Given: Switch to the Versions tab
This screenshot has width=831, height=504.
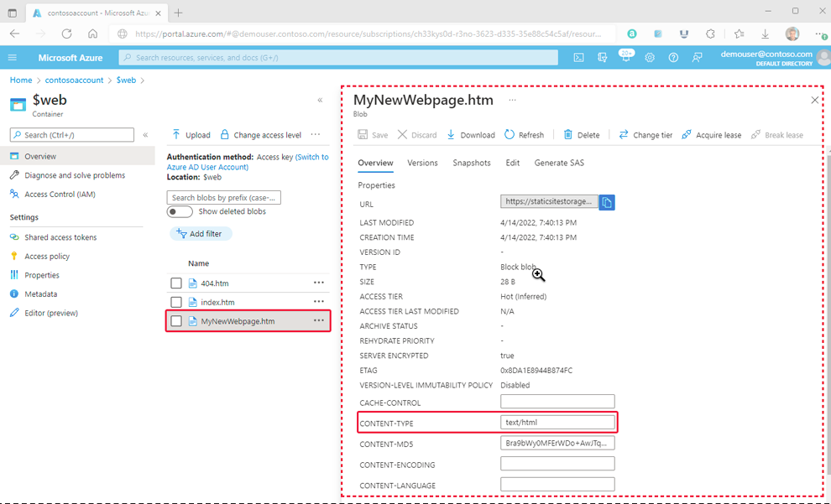Looking at the screenshot, I should (422, 163).
